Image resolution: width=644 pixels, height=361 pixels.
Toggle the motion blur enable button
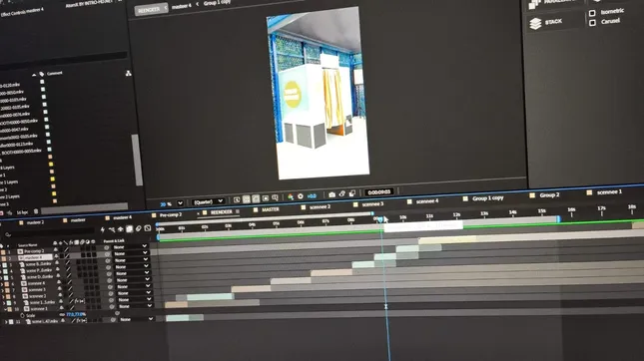pos(139,228)
